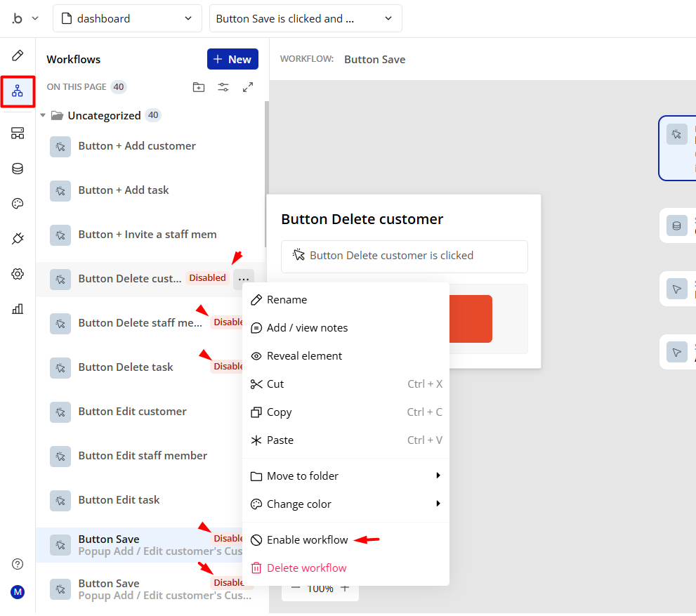Open the Settings gear icon in sidebar
The image size is (696, 616).
18,274
